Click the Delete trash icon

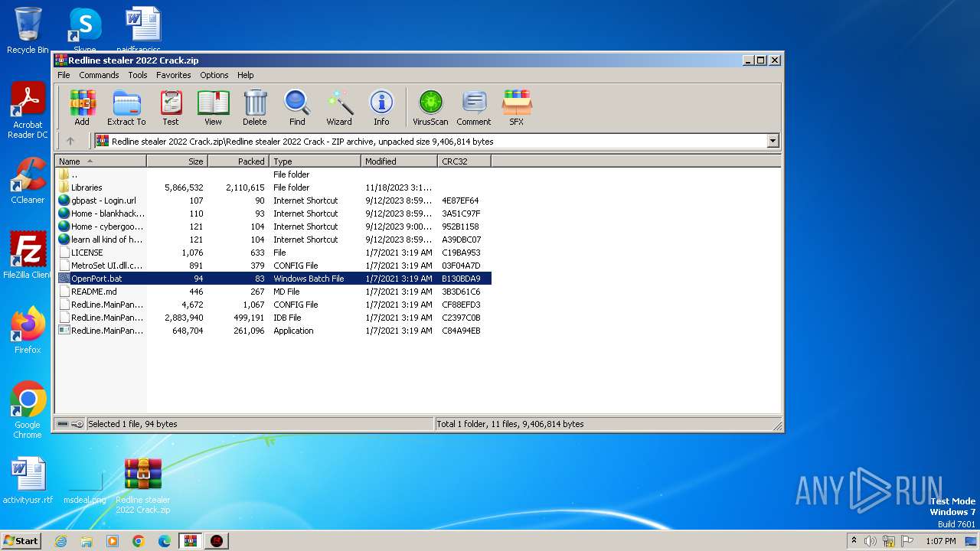pos(255,107)
